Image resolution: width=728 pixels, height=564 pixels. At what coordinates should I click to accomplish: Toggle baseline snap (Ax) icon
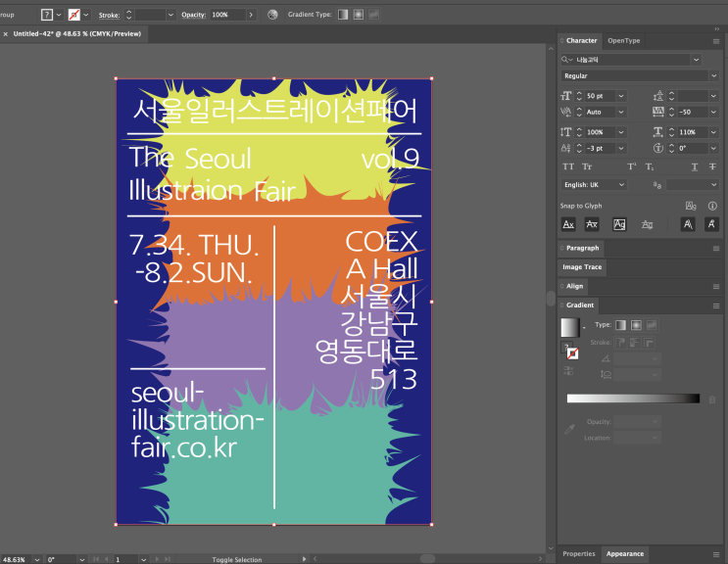pos(568,224)
